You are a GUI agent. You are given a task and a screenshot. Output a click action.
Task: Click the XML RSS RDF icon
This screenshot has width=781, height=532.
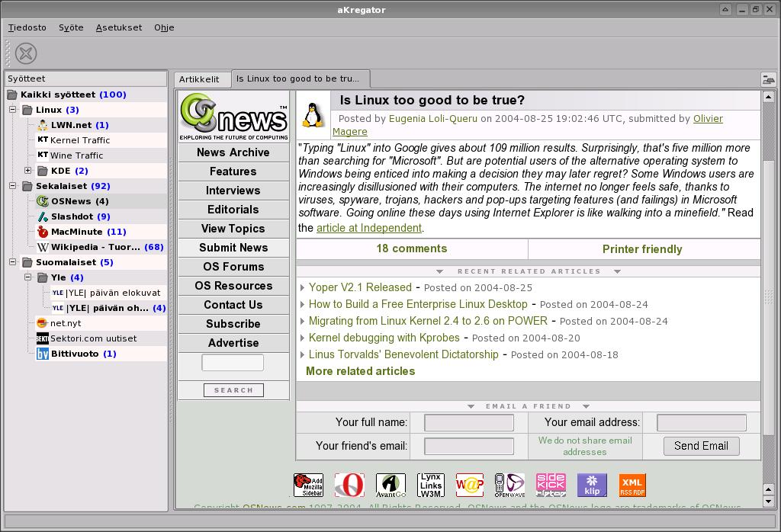click(632, 486)
